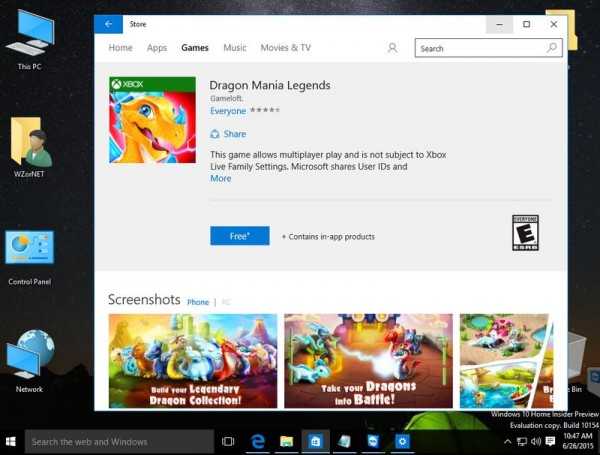This screenshot has width=600, height=455.
Task: Select the PC screenshots tab
Action: tap(226, 301)
